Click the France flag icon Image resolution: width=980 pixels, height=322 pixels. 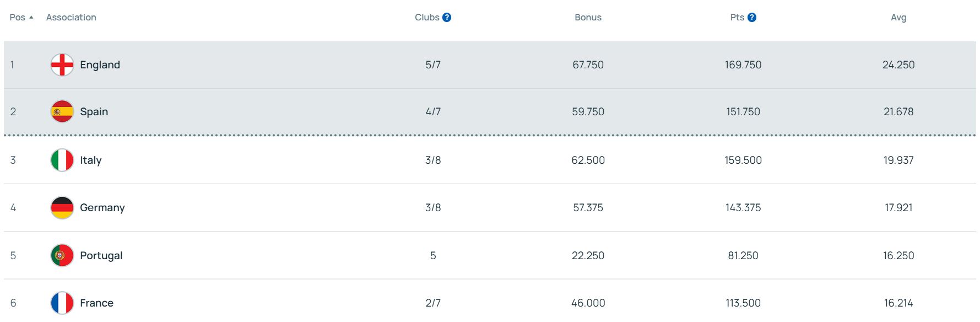pos(62,303)
